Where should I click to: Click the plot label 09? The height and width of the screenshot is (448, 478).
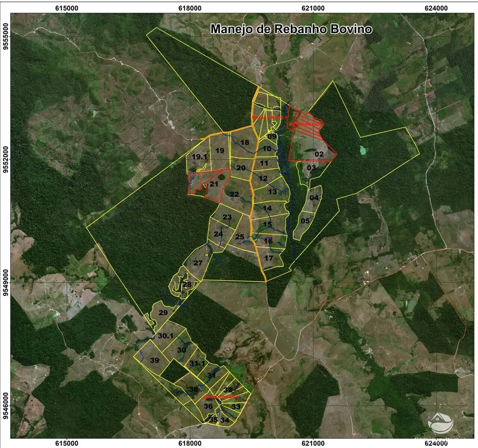272,137
